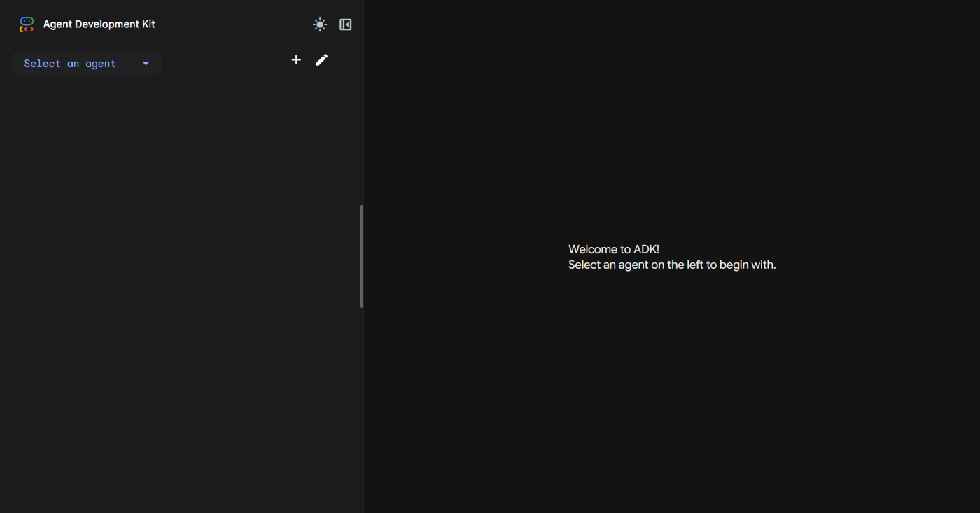The height and width of the screenshot is (513, 980).
Task: Toggle edit mode with the pencil control
Action: [321, 59]
